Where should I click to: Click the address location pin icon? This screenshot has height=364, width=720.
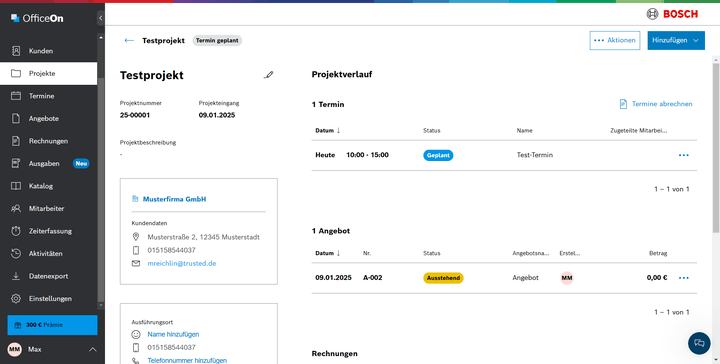point(135,237)
